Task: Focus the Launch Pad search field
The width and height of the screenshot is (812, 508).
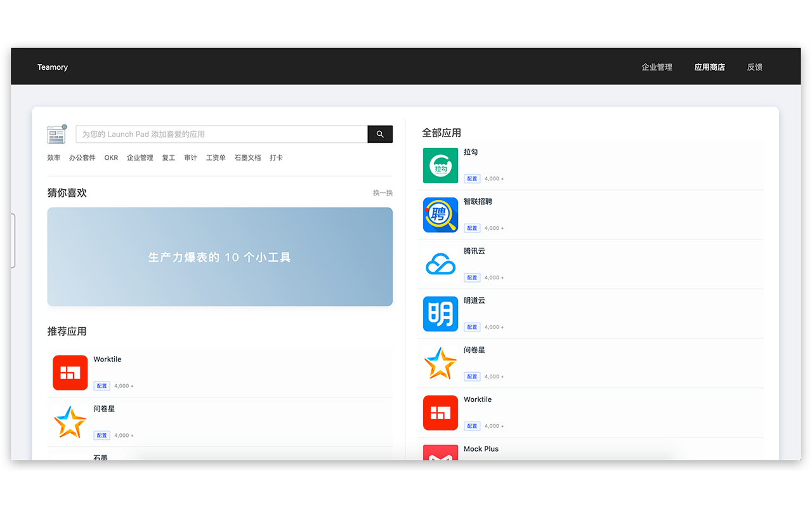Action: [x=221, y=134]
